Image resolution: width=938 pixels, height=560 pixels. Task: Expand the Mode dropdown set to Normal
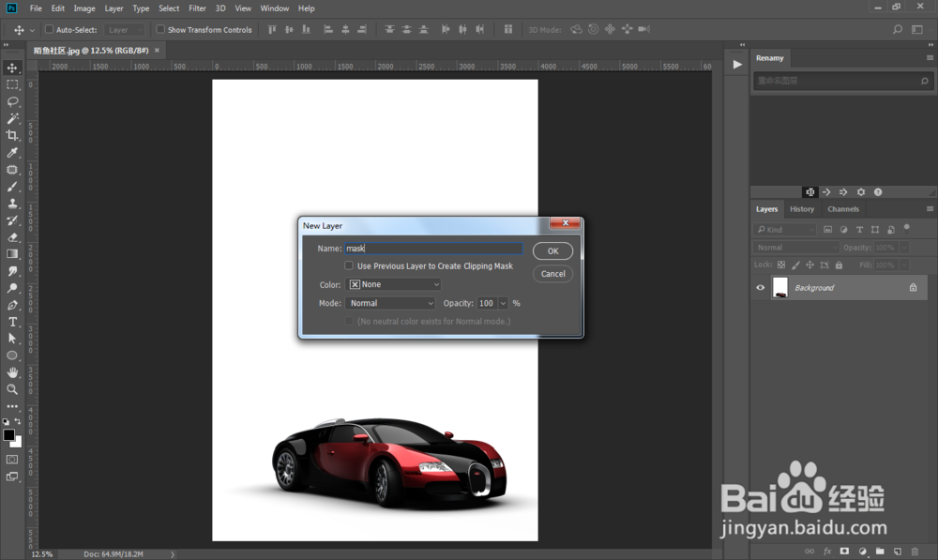click(x=391, y=303)
